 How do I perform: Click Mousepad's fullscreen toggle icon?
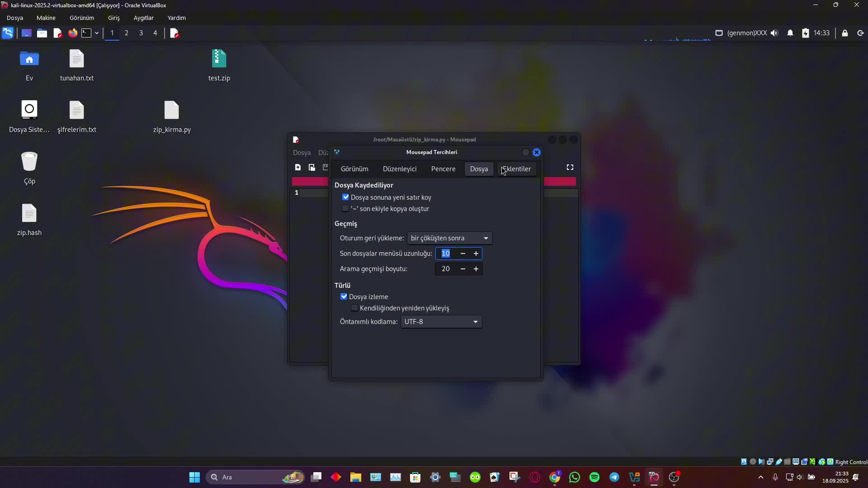click(570, 168)
